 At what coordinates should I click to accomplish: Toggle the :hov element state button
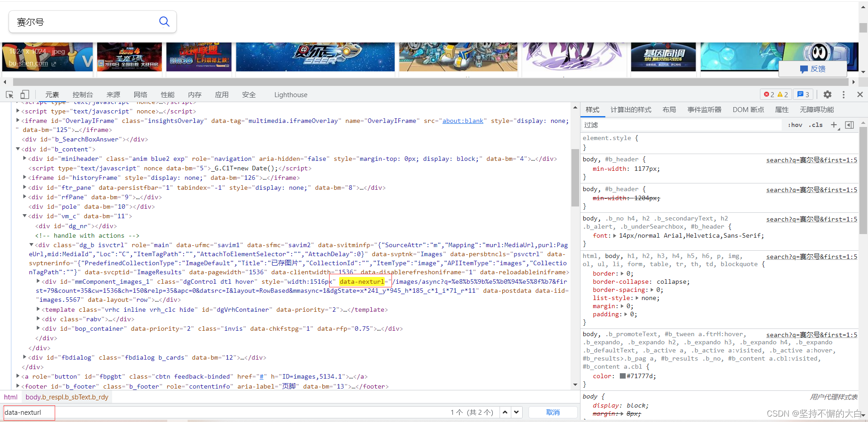point(795,125)
